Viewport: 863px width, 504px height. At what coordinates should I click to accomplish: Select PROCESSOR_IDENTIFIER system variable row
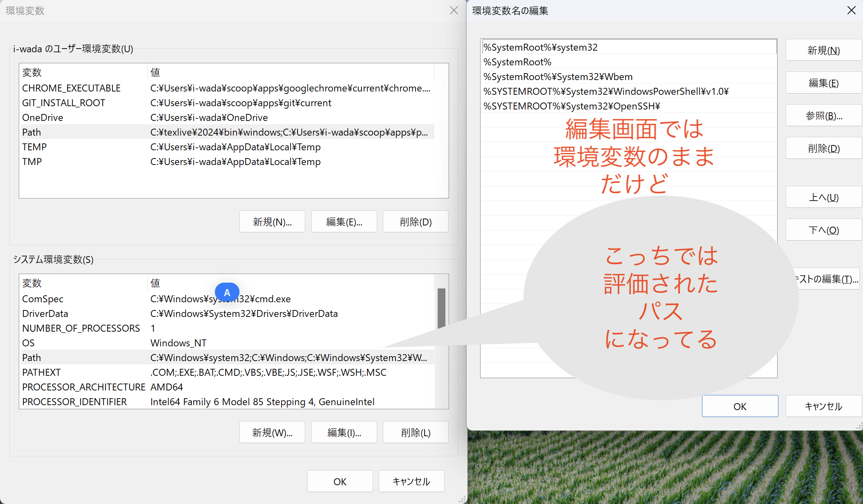(228, 401)
